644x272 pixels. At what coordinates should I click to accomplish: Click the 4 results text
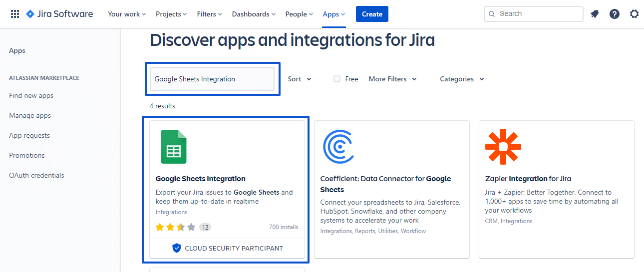click(162, 106)
